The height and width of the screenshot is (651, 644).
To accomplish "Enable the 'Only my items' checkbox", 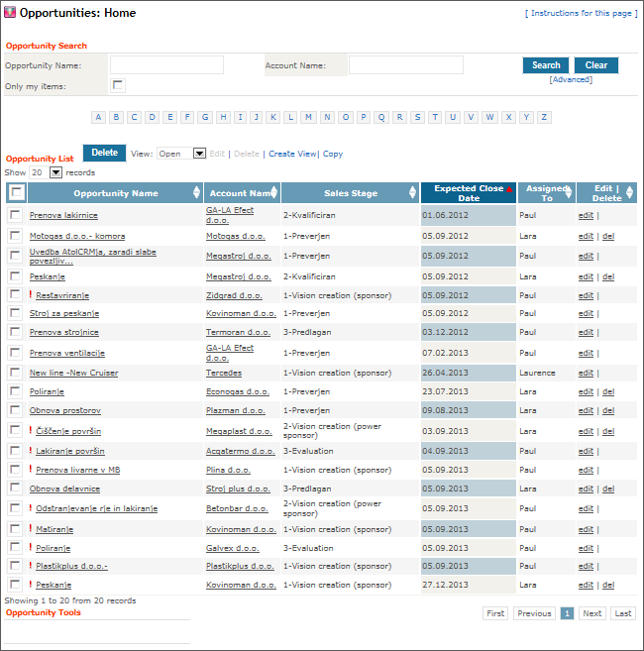I will point(118,85).
